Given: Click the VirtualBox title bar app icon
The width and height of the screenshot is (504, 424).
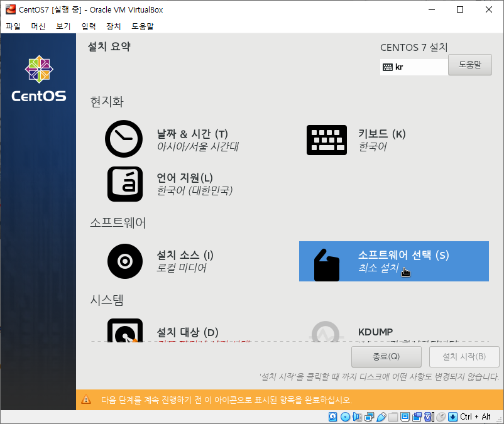Looking at the screenshot, I should 11,9.
